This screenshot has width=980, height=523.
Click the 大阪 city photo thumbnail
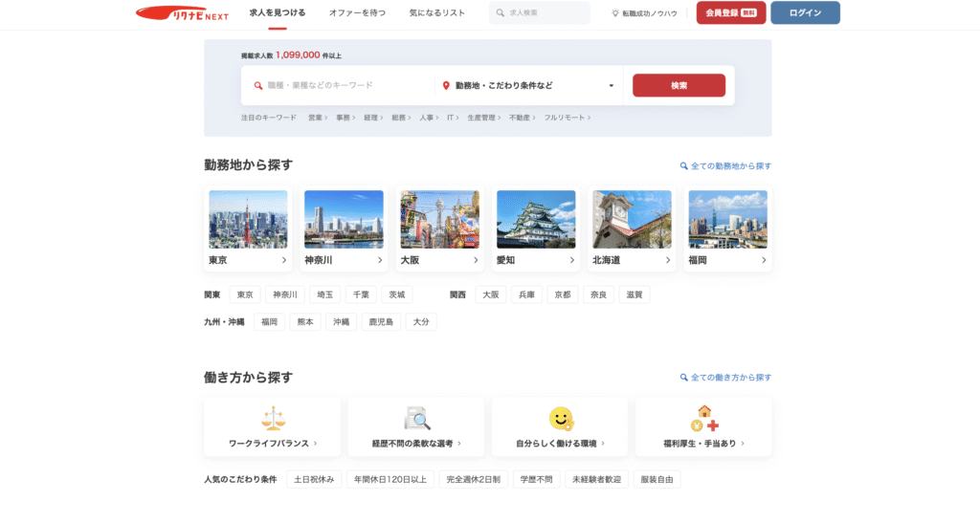click(x=439, y=219)
